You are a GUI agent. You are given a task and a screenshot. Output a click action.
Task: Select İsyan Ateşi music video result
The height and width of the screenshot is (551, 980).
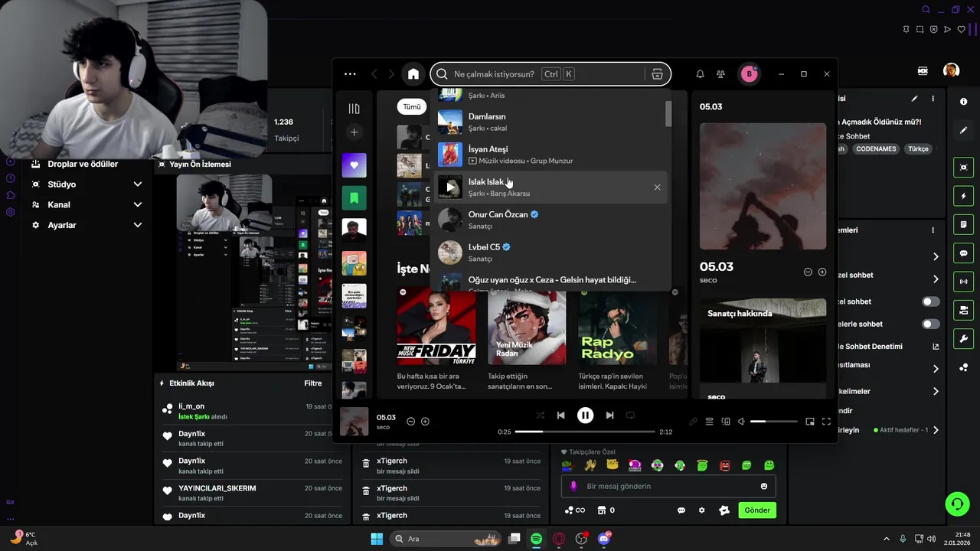coord(550,155)
